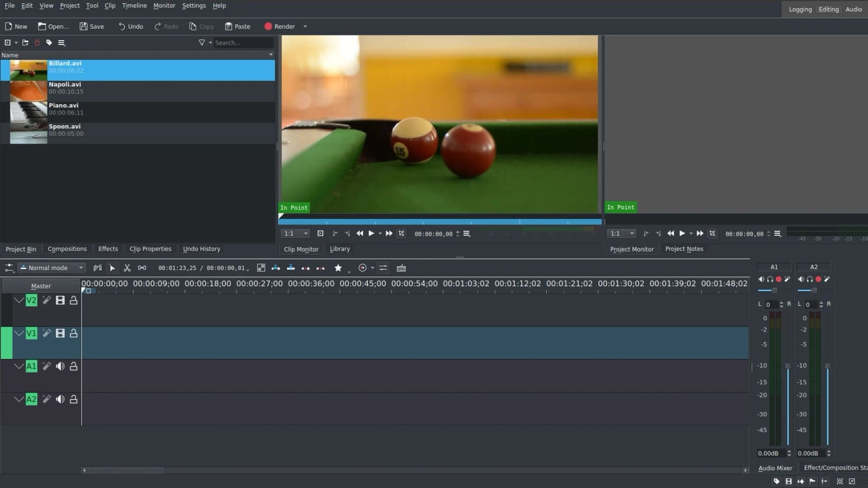
Task: Rewind in the Clip Monitor
Action: pyautogui.click(x=360, y=234)
